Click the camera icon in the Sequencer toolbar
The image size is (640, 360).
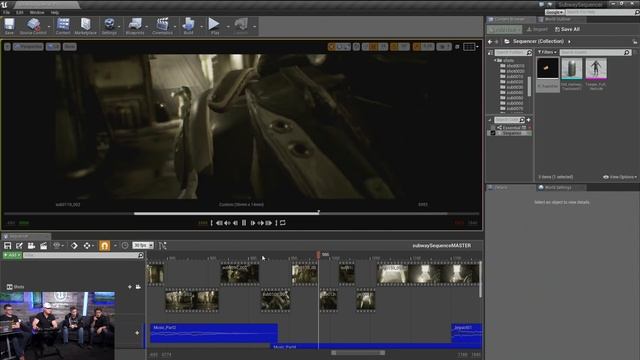pyautogui.click(x=31, y=245)
